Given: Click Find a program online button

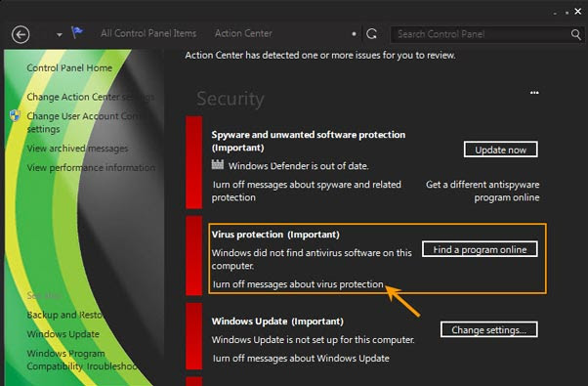Looking at the screenshot, I should 480,249.
